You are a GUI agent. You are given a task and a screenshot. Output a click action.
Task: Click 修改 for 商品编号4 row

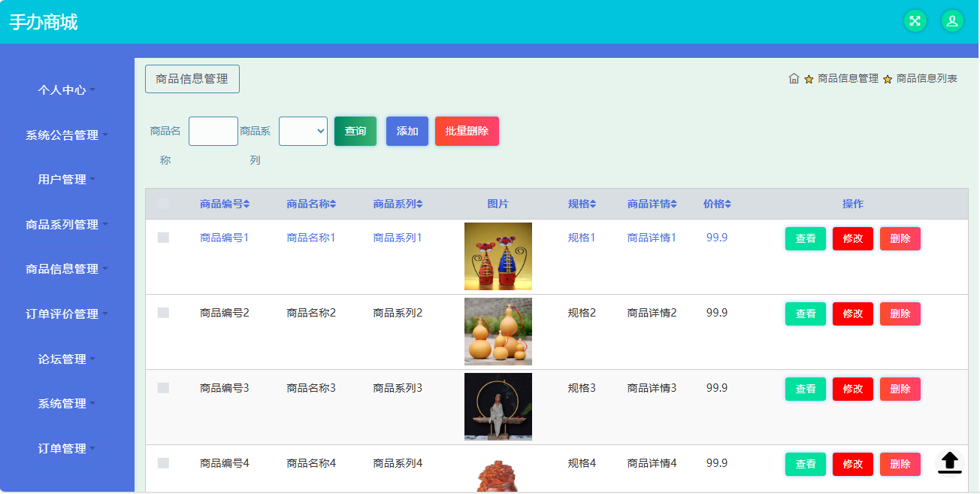click(x=853, y=464)
